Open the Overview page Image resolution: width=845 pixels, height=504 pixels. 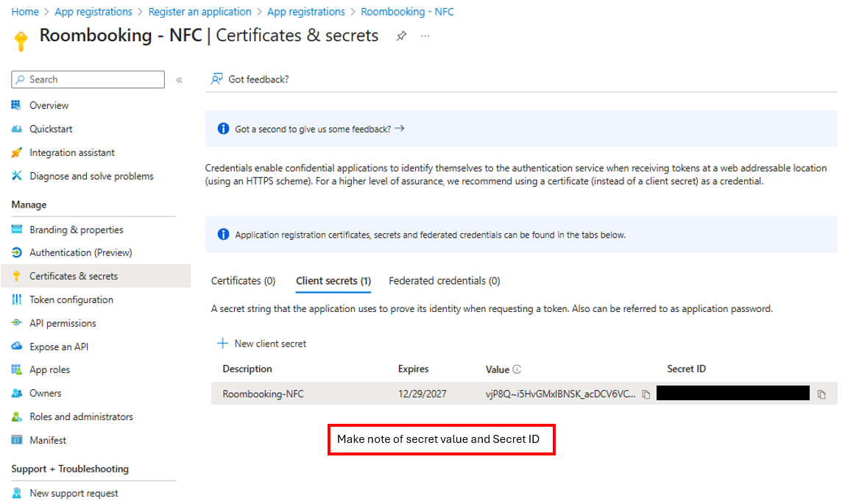(x=49, y=105)
